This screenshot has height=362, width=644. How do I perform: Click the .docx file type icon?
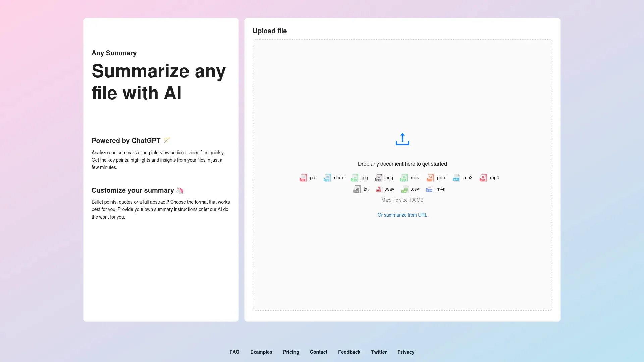(327, 178)
